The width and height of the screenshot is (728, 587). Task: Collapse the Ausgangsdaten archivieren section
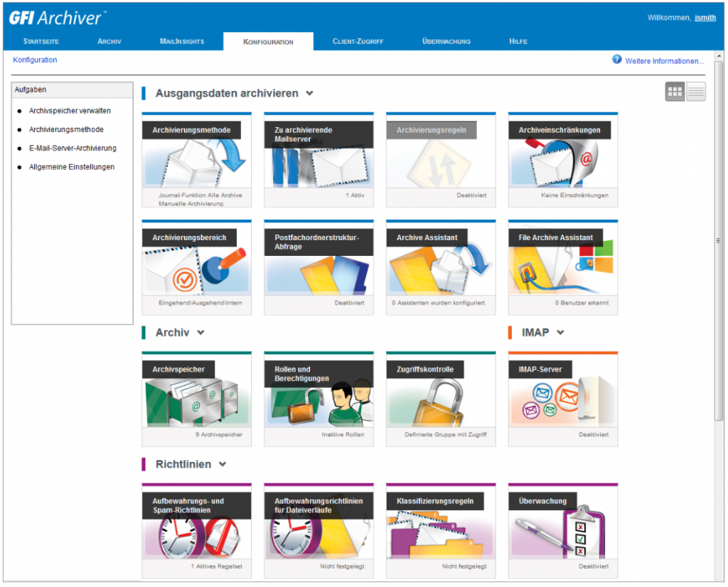310,93
